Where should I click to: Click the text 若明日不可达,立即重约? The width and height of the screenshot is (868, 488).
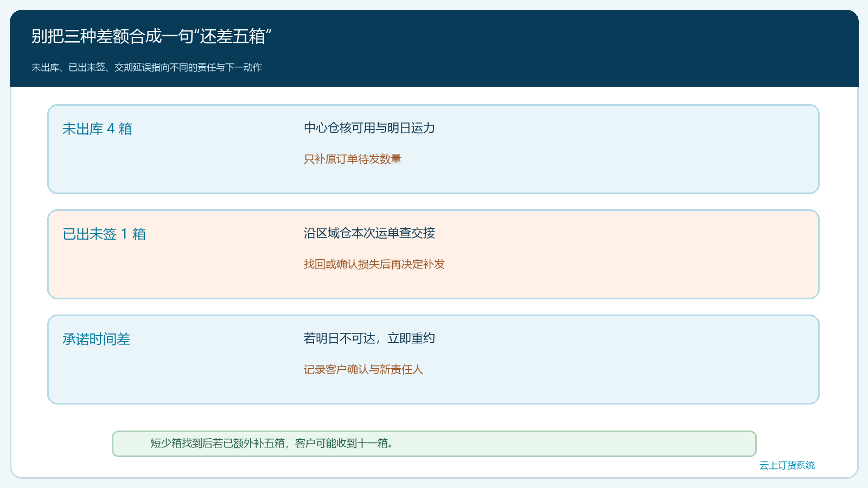pyautogui.click(x=369, y=338)
